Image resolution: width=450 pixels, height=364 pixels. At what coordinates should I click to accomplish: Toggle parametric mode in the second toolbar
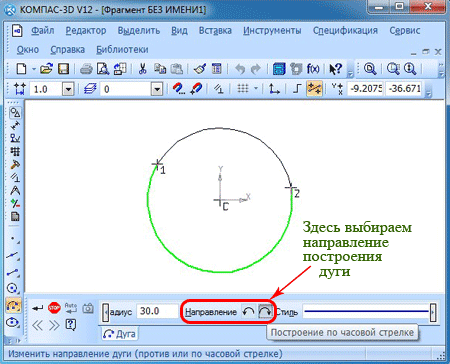(x=219, y=89)
